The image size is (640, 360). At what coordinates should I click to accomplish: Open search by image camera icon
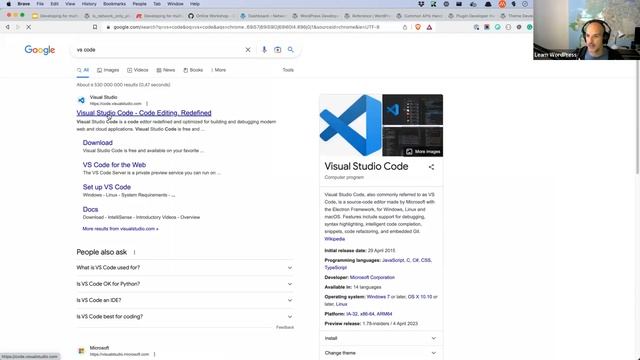click(x=278, y=50)
